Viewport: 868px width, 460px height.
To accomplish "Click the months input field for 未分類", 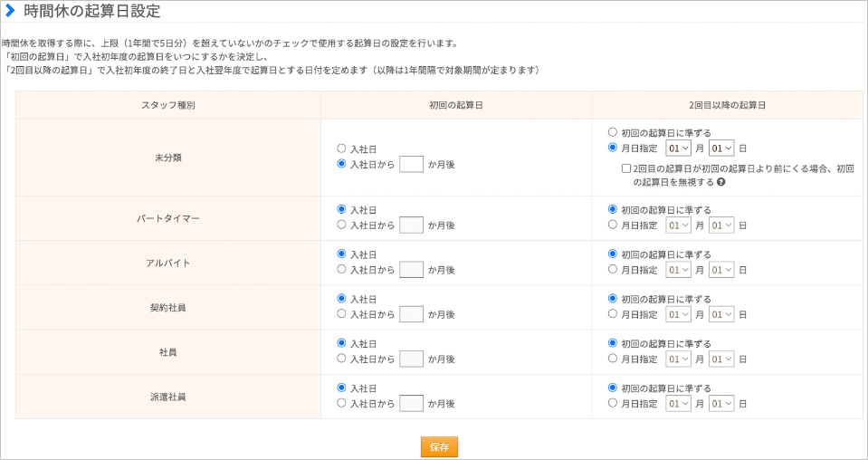I will tap(411, 165).
